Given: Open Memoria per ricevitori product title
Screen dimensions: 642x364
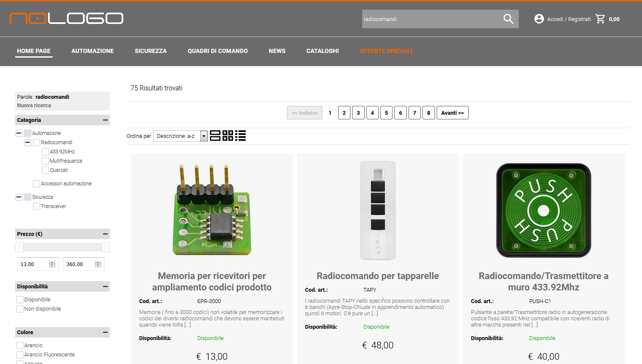Looking at the screenshot, I should tap(212, 282).
